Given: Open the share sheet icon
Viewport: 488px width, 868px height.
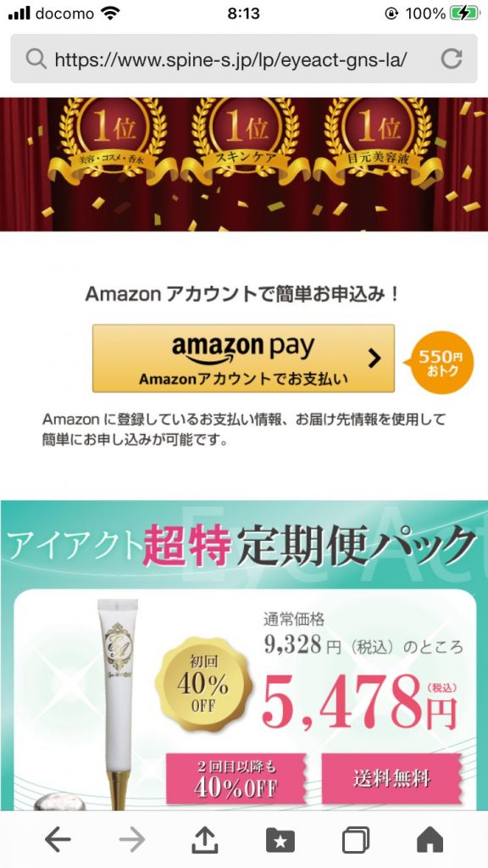Looking at the screenshot, I should tap(205, 840).
